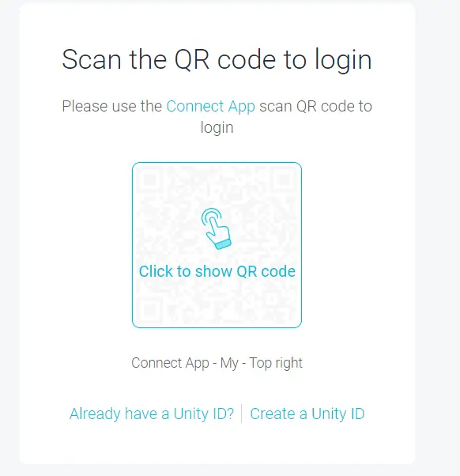Click the empty white card area below the links
Image resolution: width=460 pixels, height=476 pixels.
217,444
